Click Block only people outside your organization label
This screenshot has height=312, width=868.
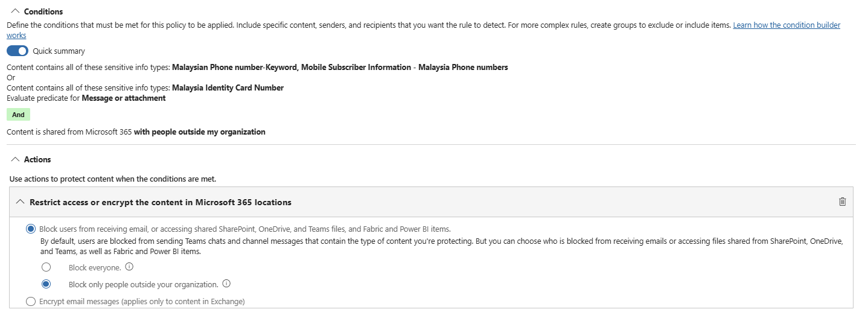tap(143, 284)
